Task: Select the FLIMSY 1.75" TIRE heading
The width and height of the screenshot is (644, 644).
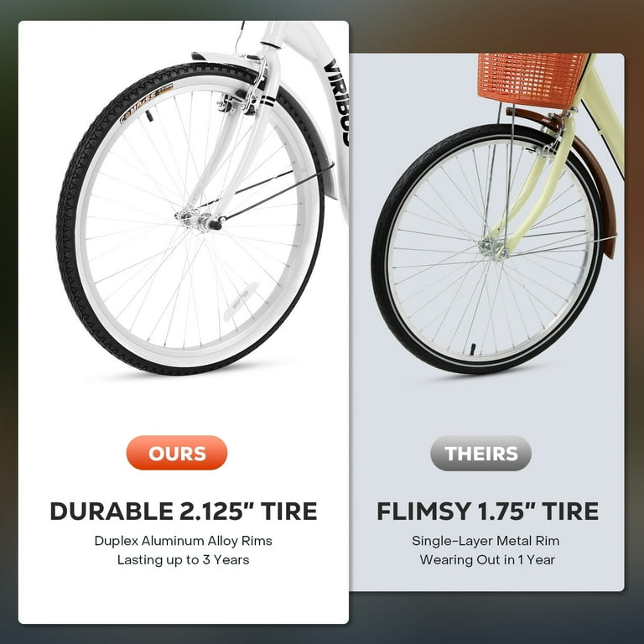Action: tap(487, 511)
